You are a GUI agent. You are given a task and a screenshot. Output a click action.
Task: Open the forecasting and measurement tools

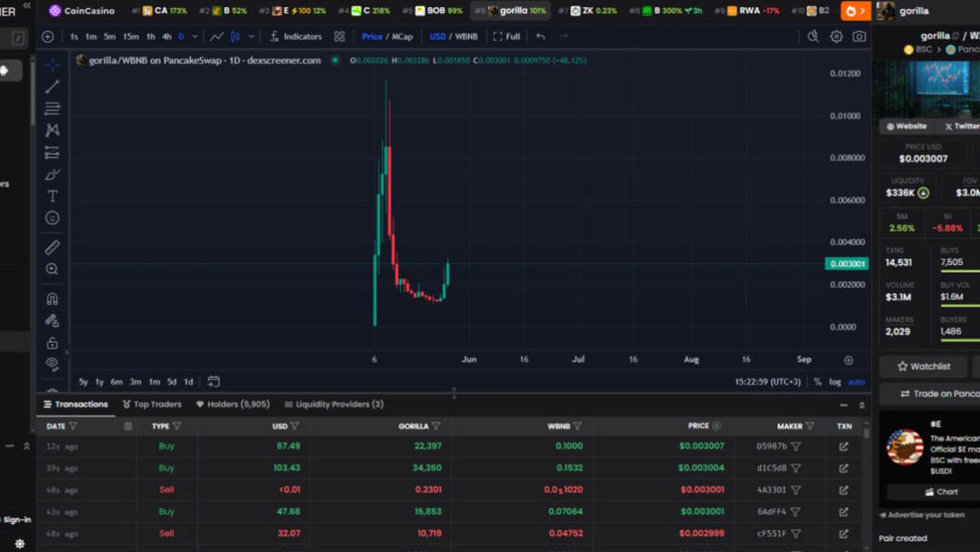(x=52, y=153)
